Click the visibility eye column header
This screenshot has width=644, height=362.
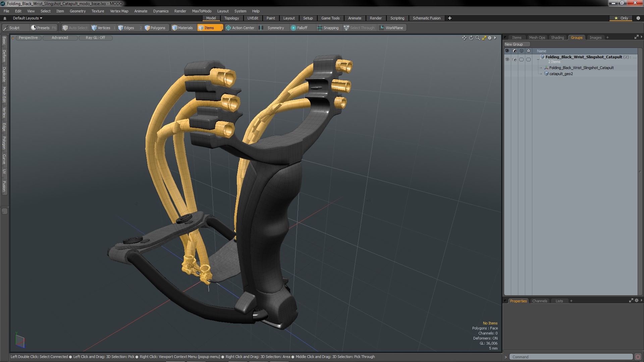[x=507, y=51]
